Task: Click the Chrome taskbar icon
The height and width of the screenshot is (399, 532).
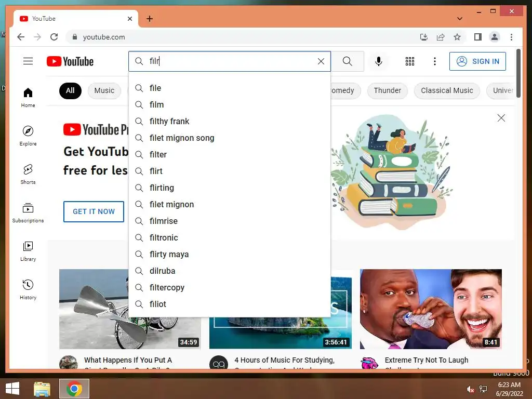Action: point(74,389)
